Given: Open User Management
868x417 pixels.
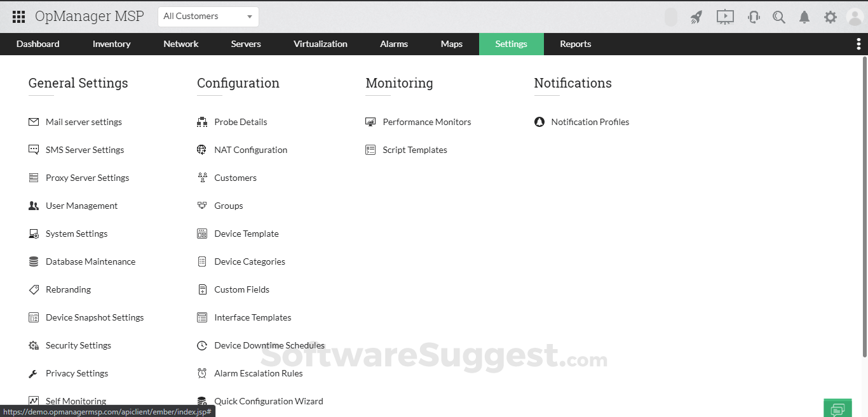Looking at the screenshot, I should [81, 206].
